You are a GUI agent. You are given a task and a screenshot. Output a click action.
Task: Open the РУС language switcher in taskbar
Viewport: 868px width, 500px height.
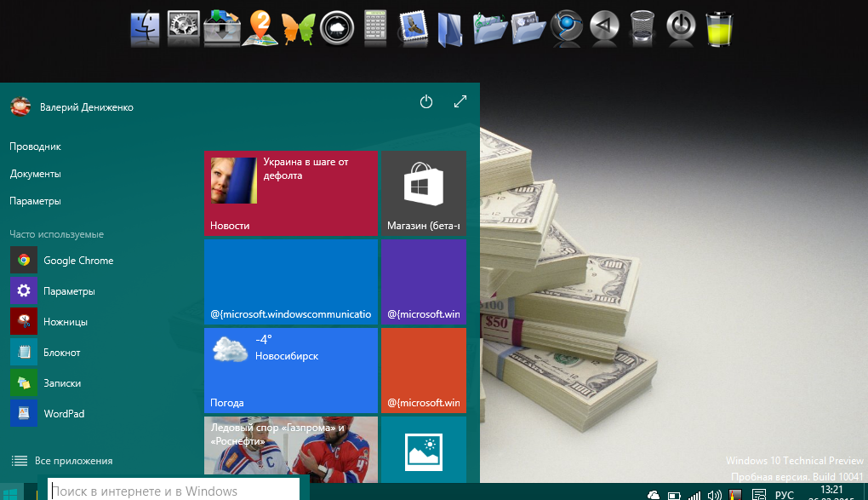tap(784, 494)
